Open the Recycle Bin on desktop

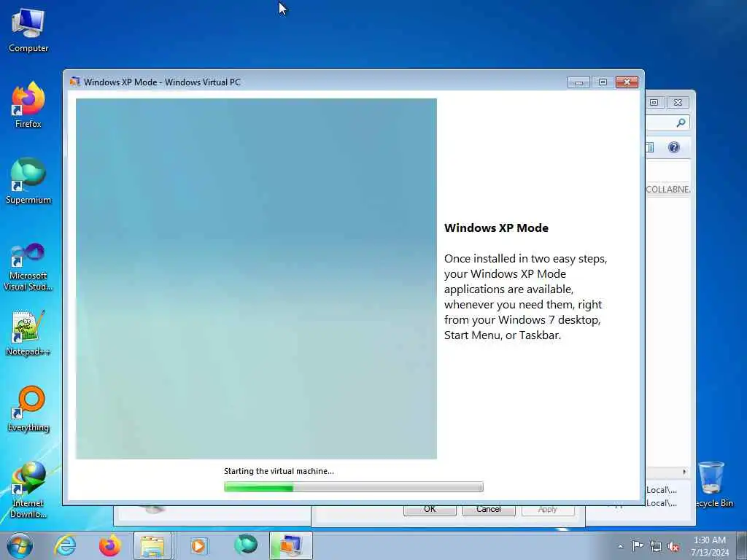point(713,484)
